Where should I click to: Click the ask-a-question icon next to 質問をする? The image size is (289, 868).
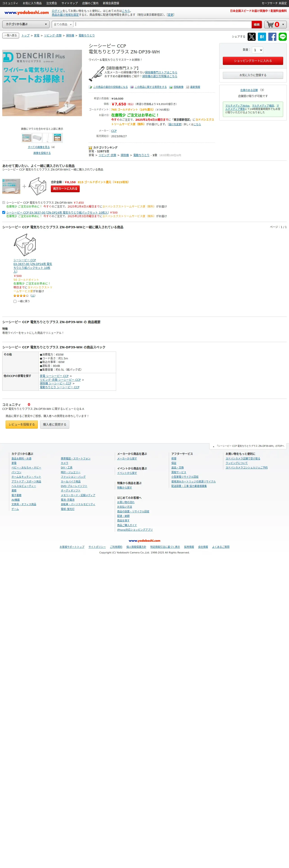point(132,87)
